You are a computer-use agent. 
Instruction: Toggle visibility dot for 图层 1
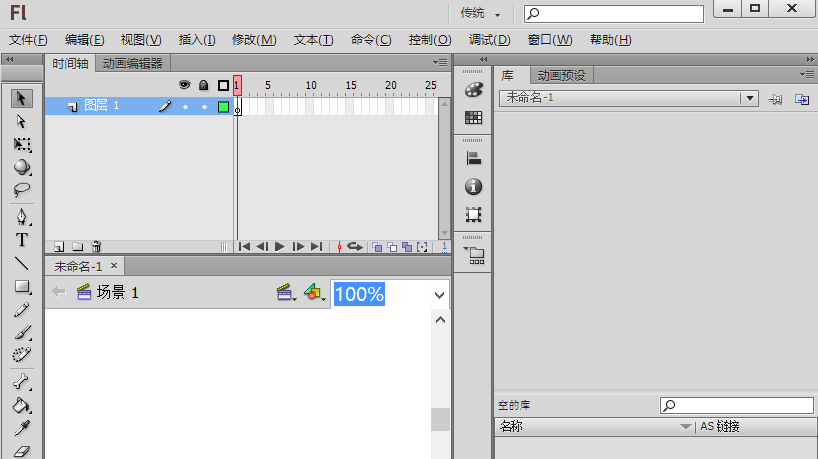(185, 107)
